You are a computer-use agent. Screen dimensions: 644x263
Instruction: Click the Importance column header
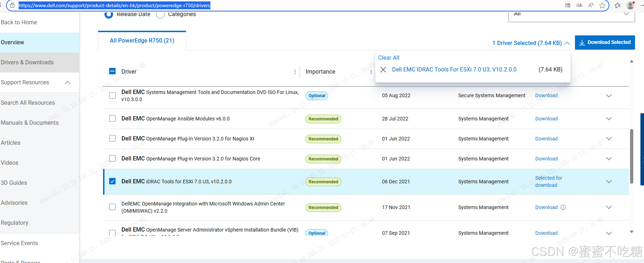tap(320, 72)
